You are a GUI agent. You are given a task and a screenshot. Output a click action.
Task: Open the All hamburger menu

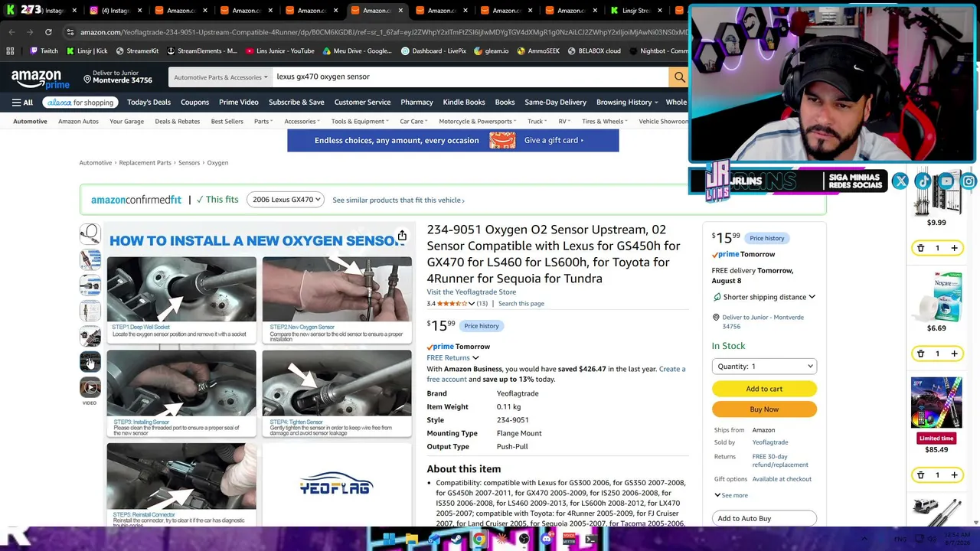click(22, 103)
